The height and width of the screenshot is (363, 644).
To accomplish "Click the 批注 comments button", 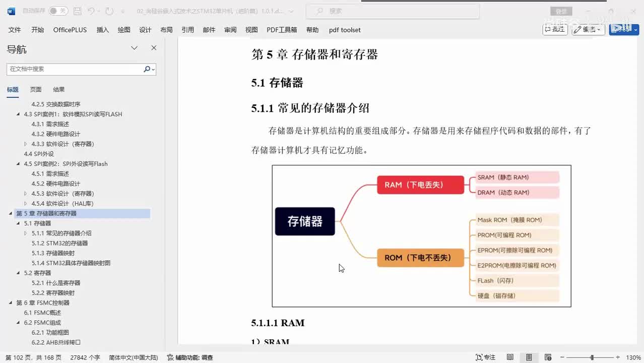I will [555, 29].
